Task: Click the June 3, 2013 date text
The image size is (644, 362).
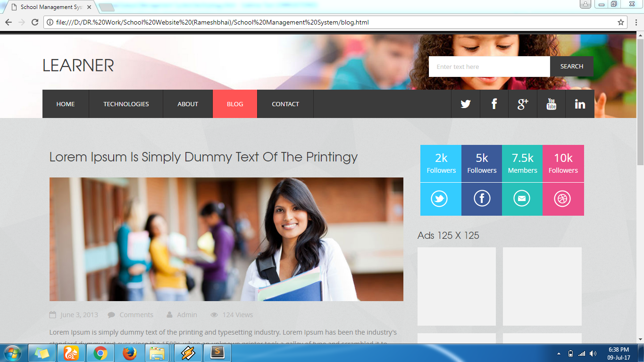Action: point(79,315)
